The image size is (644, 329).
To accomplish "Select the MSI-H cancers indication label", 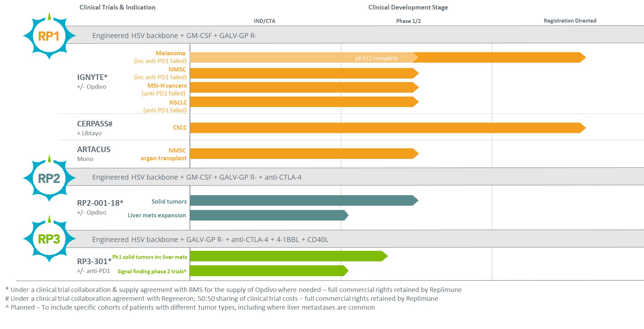I will (x=167, y=86).
